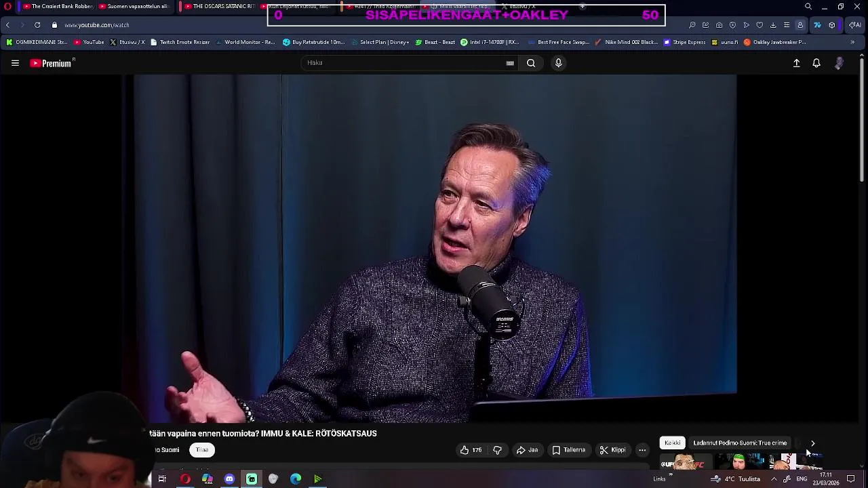Open the on-screen keyboard icon in search box
Screen dimensions: 868x488
pos(510,63)
